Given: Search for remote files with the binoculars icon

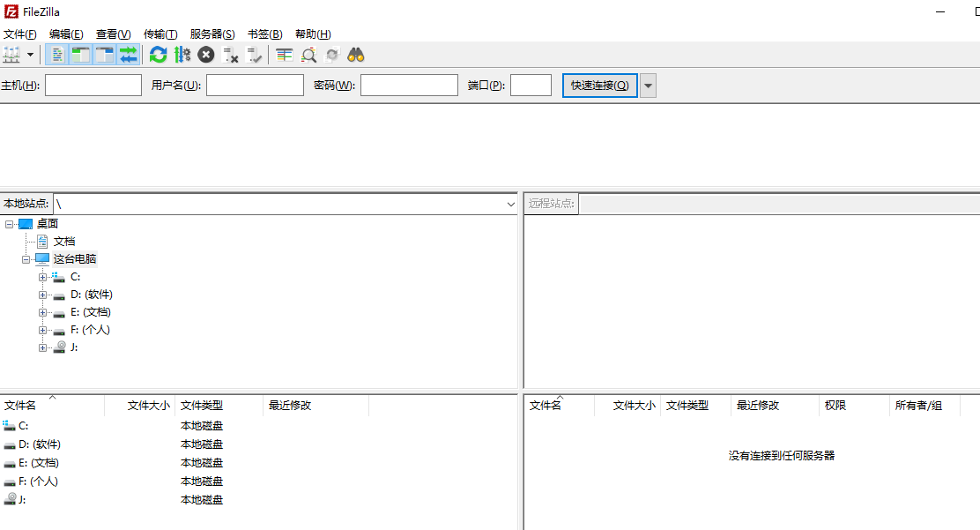Looking at the screenshot, I should pos(355,55).
